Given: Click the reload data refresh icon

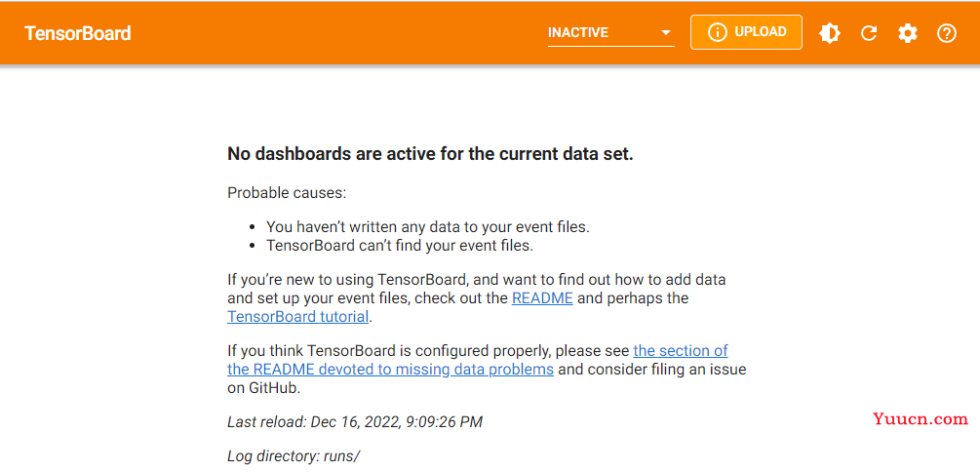Looking at the screenshot, I should tap(869, 32).
